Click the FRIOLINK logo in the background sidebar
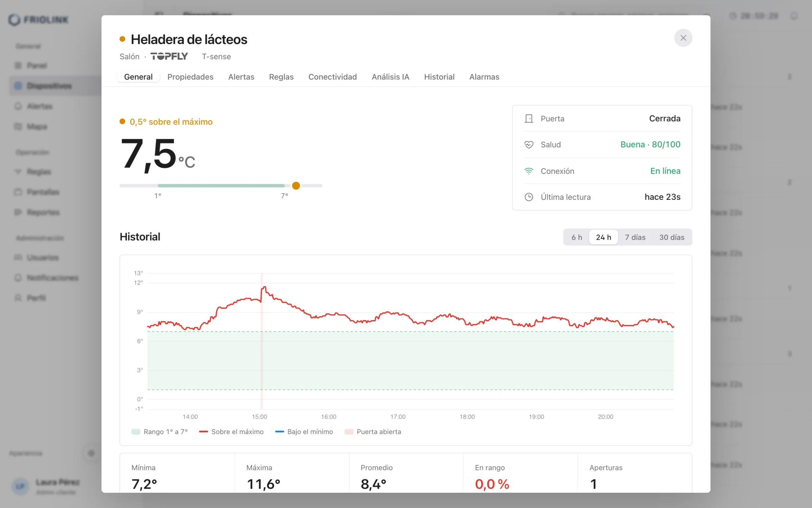The image size is (812, 508). [38, 20]
